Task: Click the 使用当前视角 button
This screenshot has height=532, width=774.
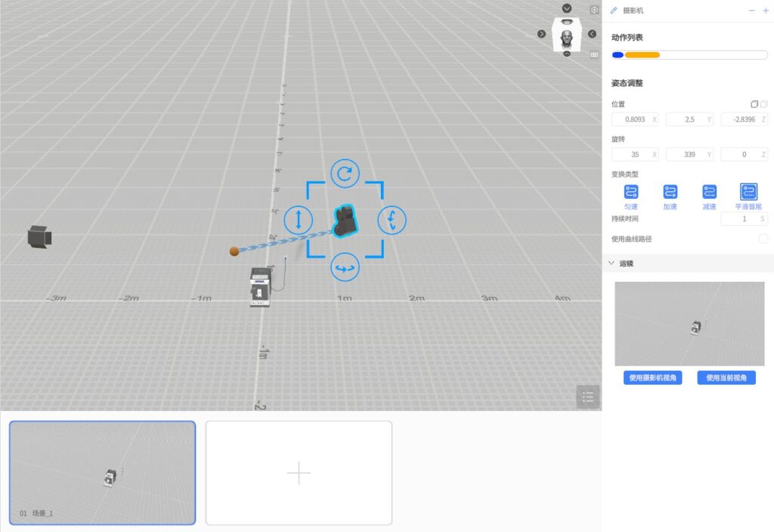Action: [x=726, y=378]
